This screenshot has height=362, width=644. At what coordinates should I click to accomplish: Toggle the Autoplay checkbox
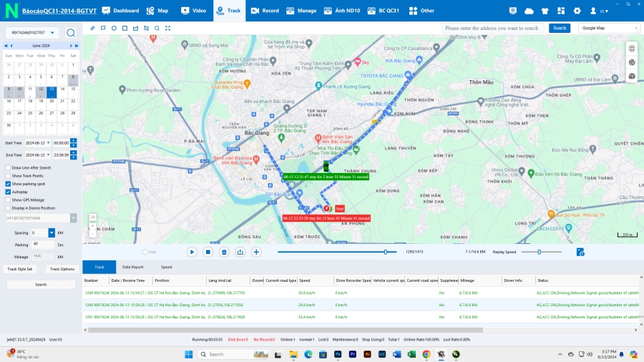coord(8,192)
